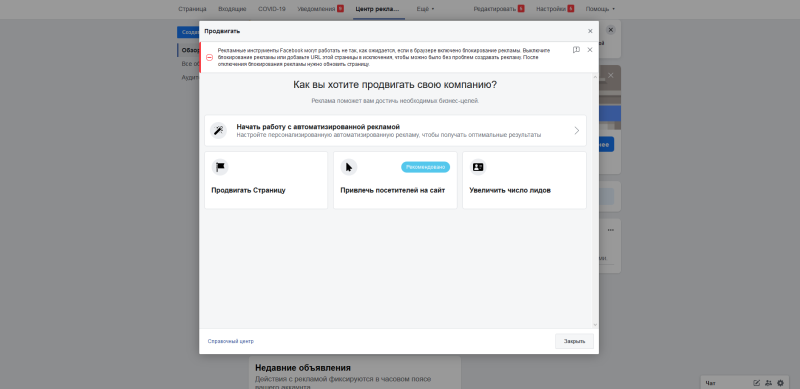This screenshot has width=800, height=389.
Task: Close the dark card behind the dialog
Action: (x=611, y=76)
